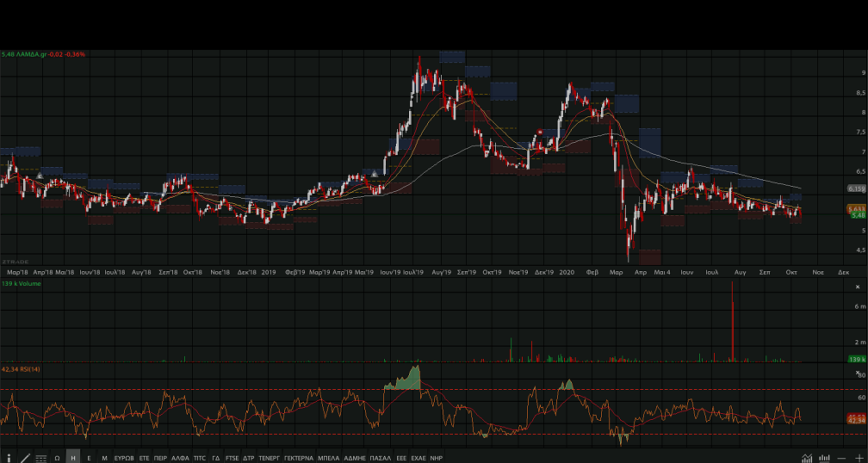The height and width of the screenshot is (463, 868).
Task: Close the RSI(14) indicator panel
Action: point(858,373)
